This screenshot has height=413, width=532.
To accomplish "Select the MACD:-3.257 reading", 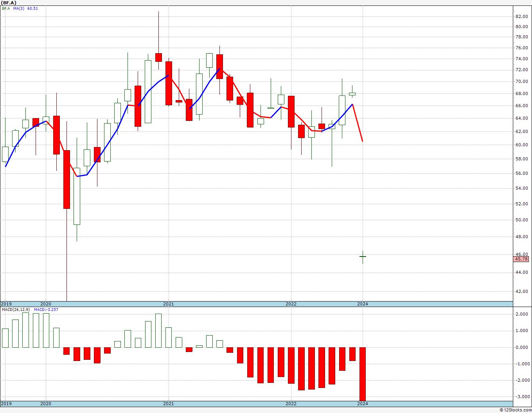I will [46, 310].
